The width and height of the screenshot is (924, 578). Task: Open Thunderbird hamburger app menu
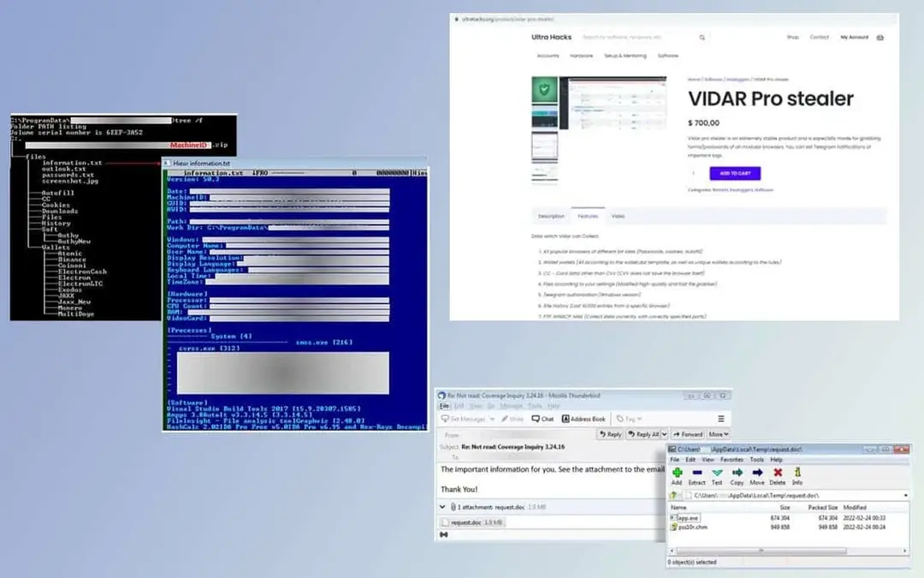point(720,419)
